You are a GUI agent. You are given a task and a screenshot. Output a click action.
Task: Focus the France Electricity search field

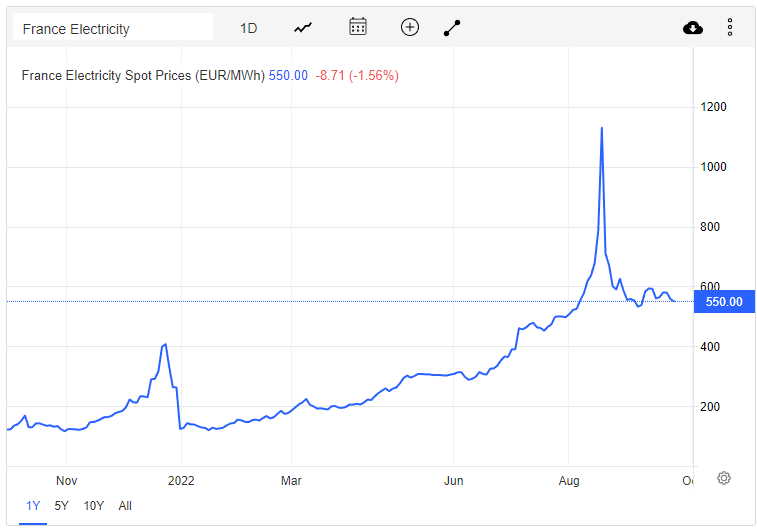point(112,27)
